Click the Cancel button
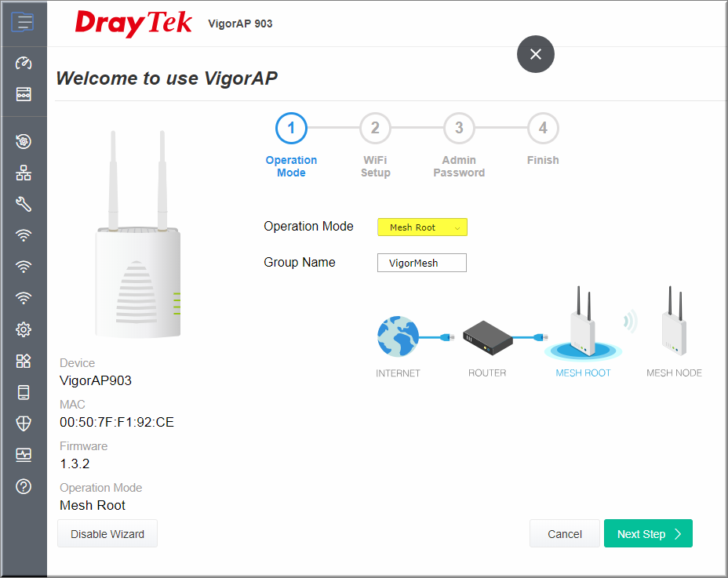Viewport: 728px width, 578px height. [565, 533]
